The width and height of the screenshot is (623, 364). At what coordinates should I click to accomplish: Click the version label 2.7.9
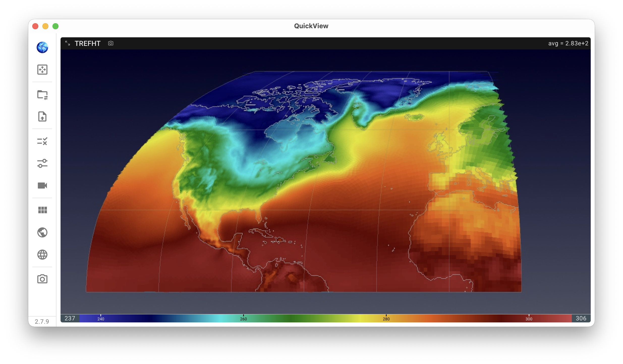tap(42, 322)
